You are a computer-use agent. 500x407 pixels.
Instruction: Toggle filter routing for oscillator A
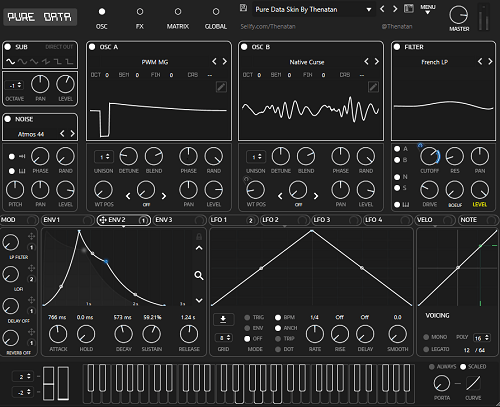pyautogui.click(x=397, y=149)
